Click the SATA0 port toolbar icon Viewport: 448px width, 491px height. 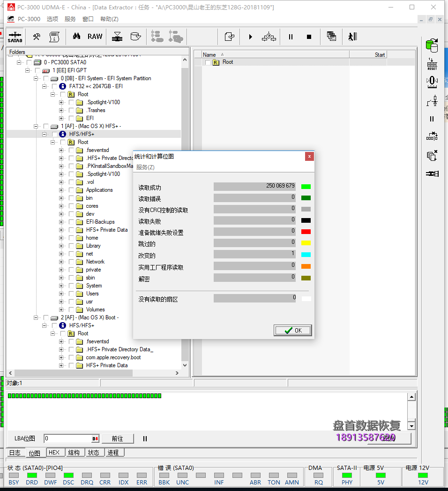click(x=15, y=37)
